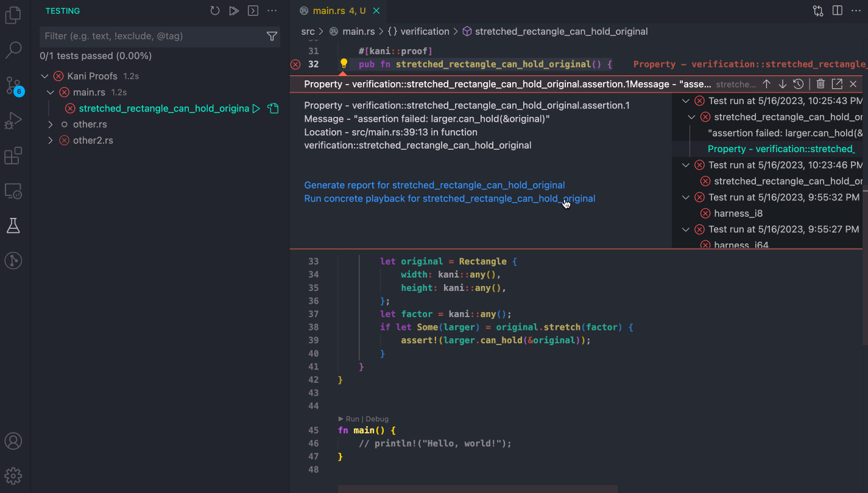
Task: Open Source Control view with 6 badge
Action: pyautogui.click(x=13, y=86)
